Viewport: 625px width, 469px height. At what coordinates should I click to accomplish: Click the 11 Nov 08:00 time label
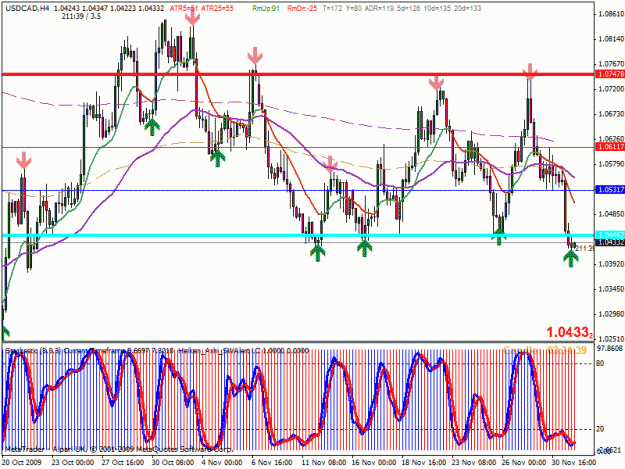pyautogui.click(x=323, y=463)
